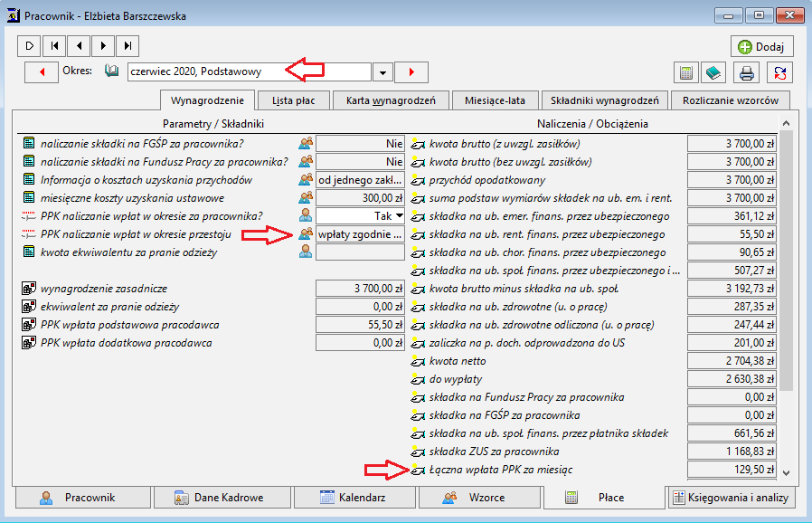Click people icon next to FGŚP parameter
Viewport: 812px width, 523px height.
(x=306, y=144)
